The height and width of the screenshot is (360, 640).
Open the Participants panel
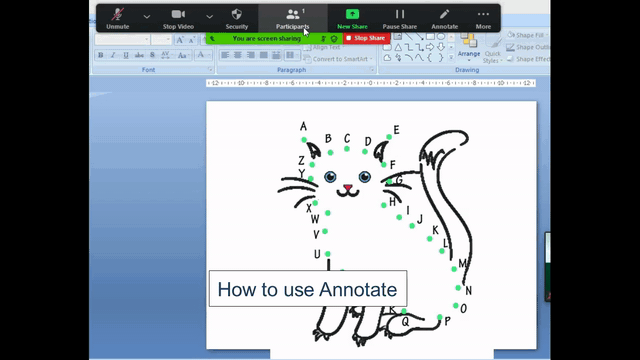click(x=293, y=19)
